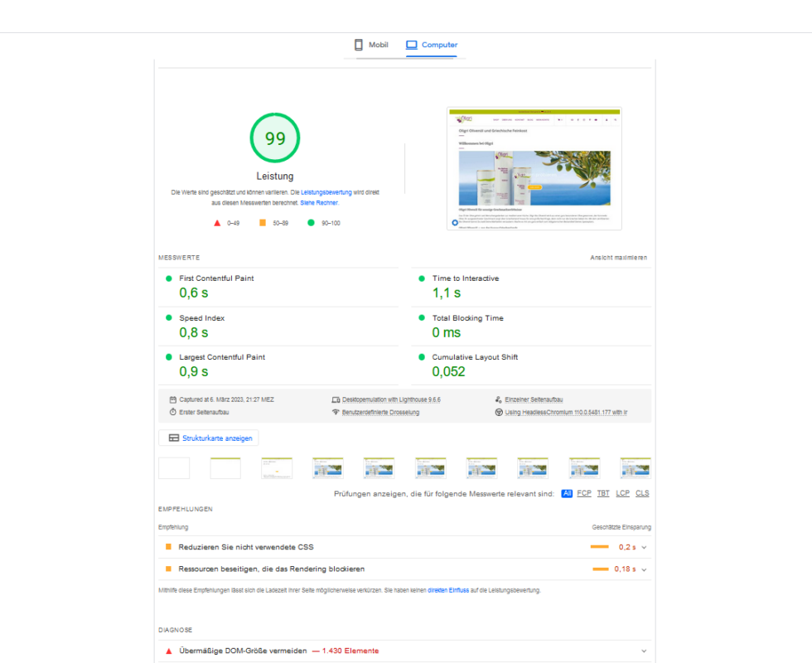Select the Computer tab

pos(432,45)
